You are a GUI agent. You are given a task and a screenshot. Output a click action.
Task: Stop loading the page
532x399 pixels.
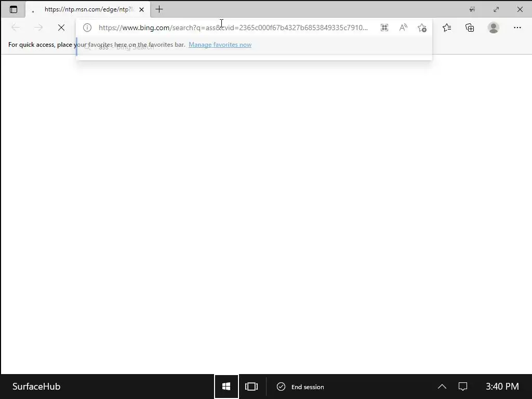click(x=61, y=28)
